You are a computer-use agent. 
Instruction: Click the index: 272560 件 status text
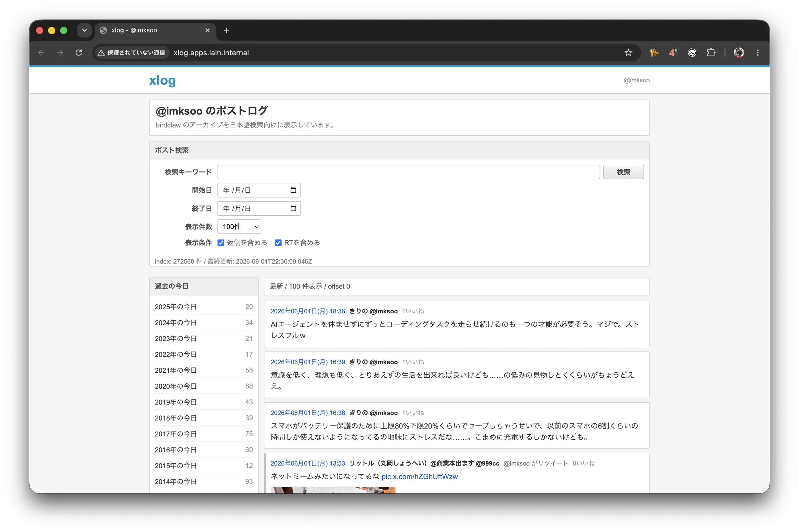point(233,262)
